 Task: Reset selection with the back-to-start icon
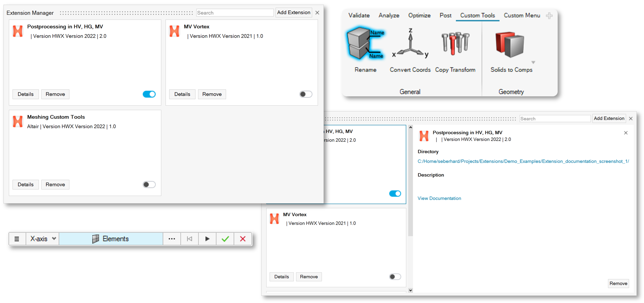(190, 239)
